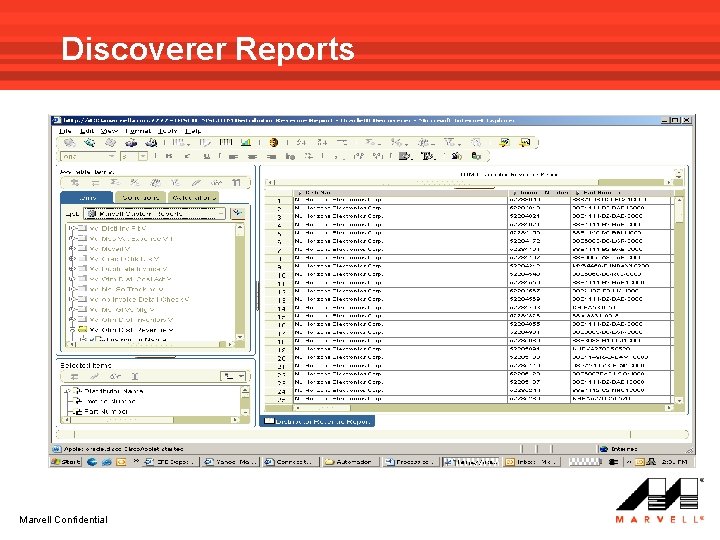Click the sigma totals icon in the Available Items toolbar
720x540 pixels.
click(115, 182)
